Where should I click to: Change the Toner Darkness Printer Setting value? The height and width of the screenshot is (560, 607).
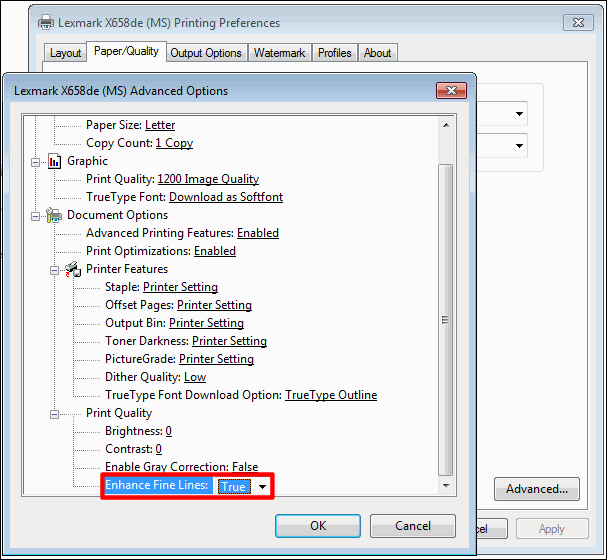(228, 341)
